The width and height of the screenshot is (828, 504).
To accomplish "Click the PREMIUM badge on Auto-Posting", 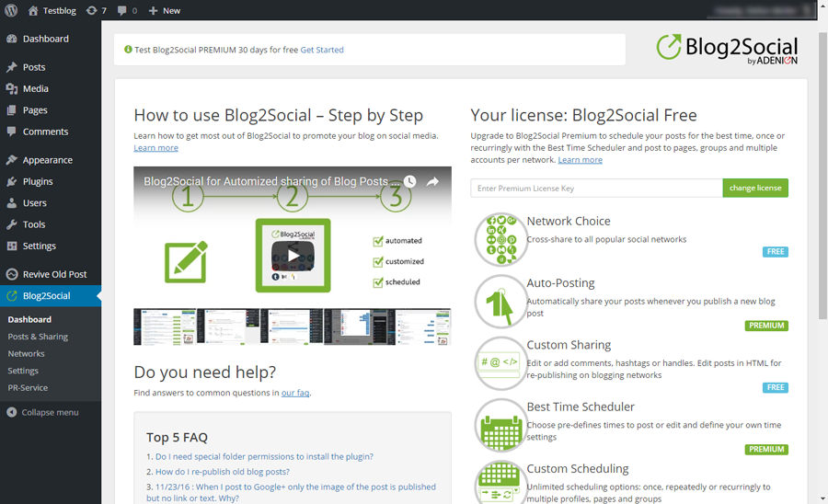I will [766, 326].
